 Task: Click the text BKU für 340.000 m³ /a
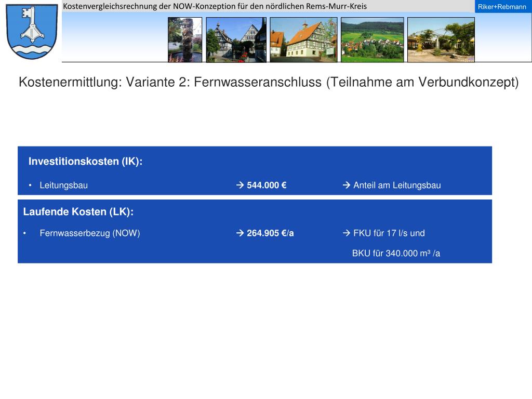click(396, 253)
